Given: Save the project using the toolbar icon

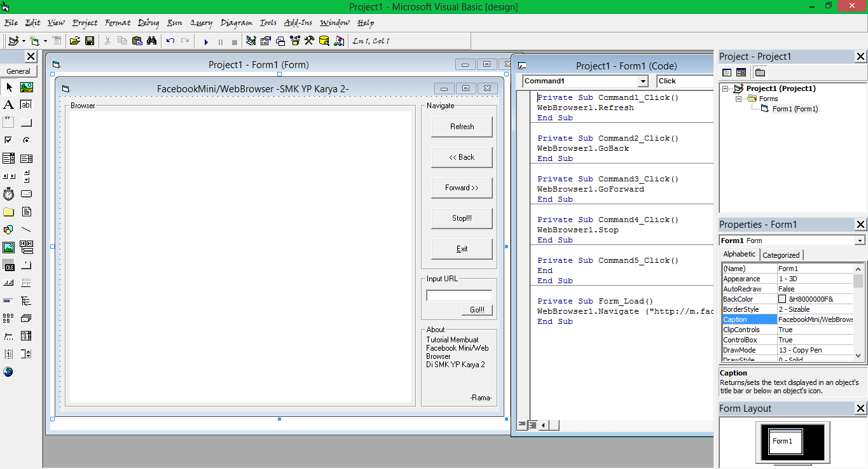Looking at the screenshot, I should click(90, 40).
